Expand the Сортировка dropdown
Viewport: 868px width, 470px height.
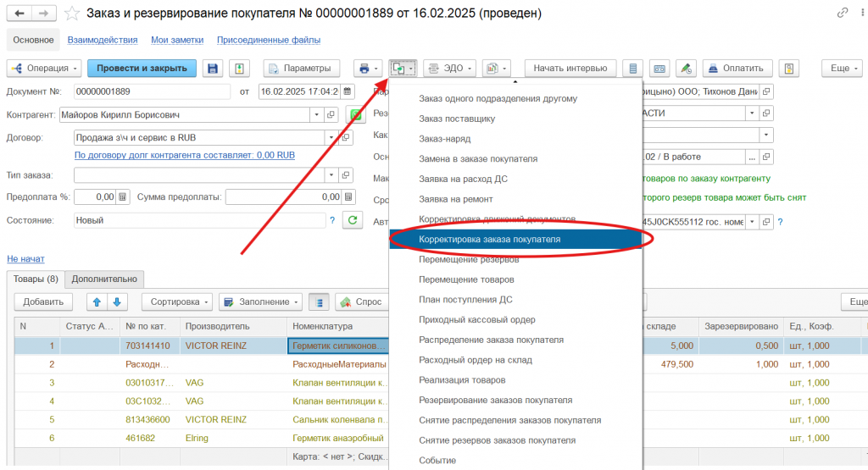click(x=177, y=301)
